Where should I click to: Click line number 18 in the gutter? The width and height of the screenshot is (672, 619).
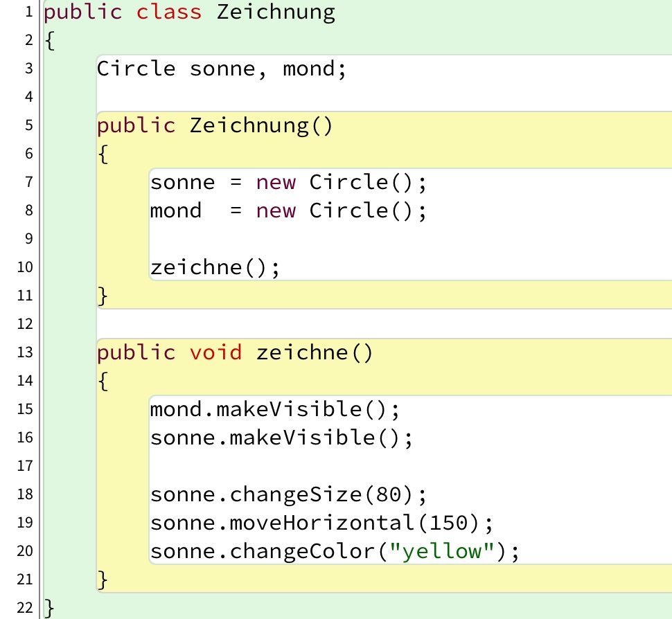point(25,494)
